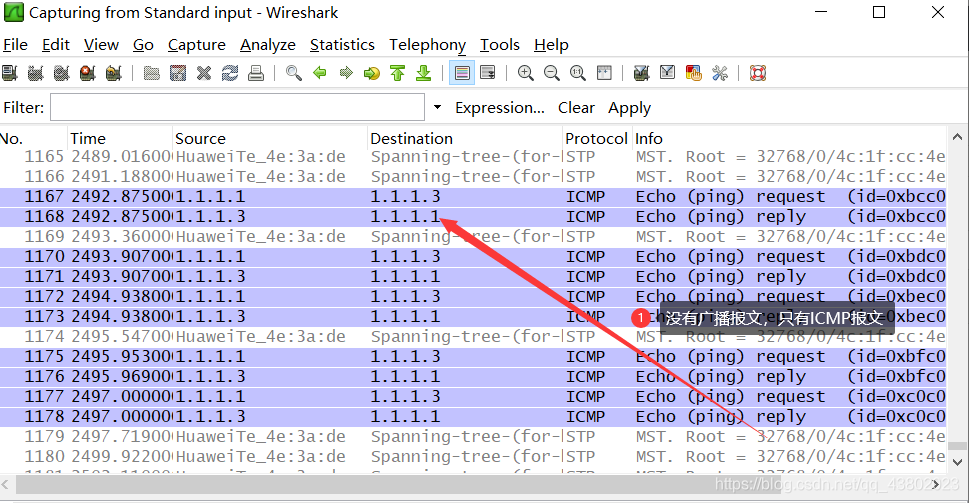Image resolution: width=969 pixels, height=503 pixels.
Task: Clear the display filter
Action: point(576,108)
